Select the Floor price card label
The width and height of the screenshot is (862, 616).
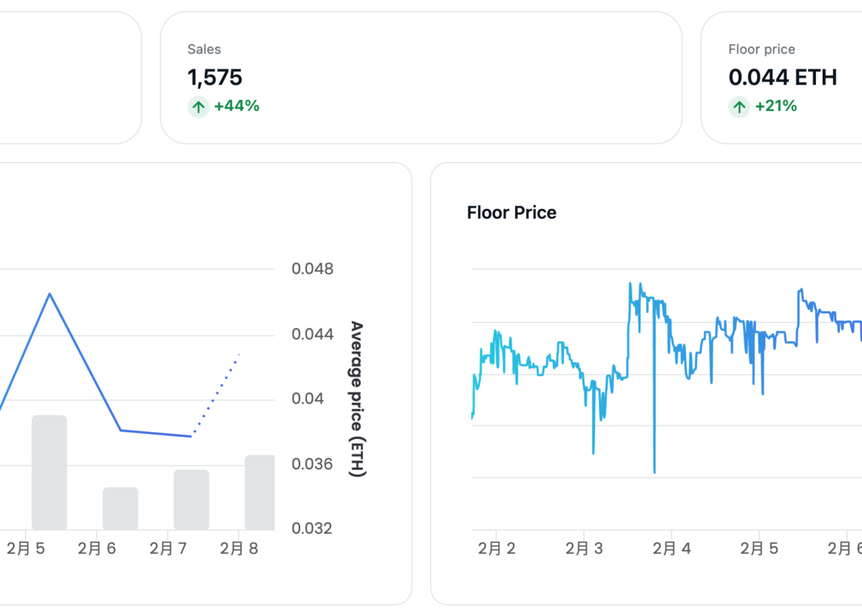(761, 49)
